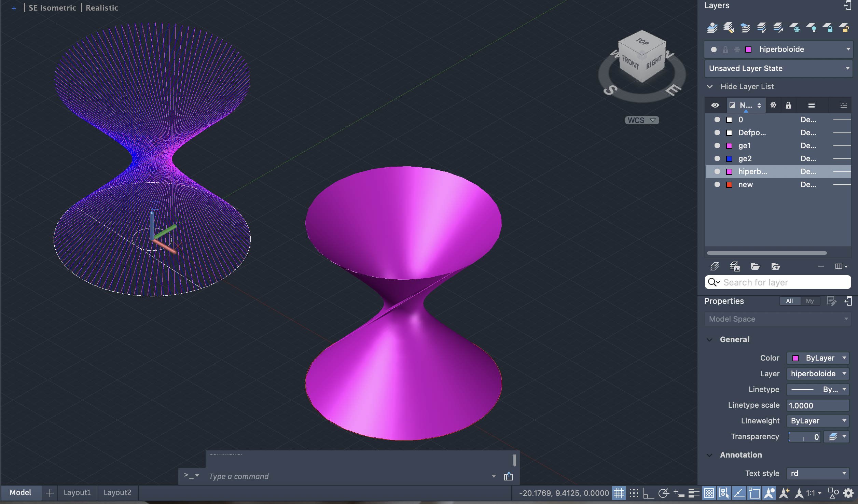Click the Layer Lock tool icon
Image resolution: width=858 pixels, height=504 pixels.
coord(828,28)
